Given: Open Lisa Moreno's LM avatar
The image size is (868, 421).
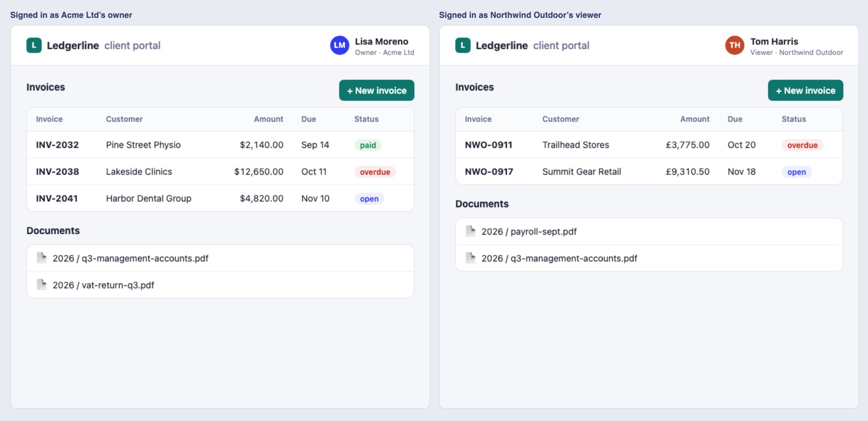Looking at the screenshot, I should click(x=340, y=45).
